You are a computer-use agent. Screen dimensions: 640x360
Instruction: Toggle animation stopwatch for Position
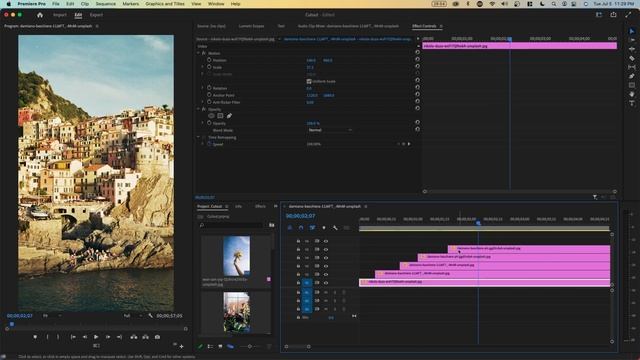click(x=209, y=60)
